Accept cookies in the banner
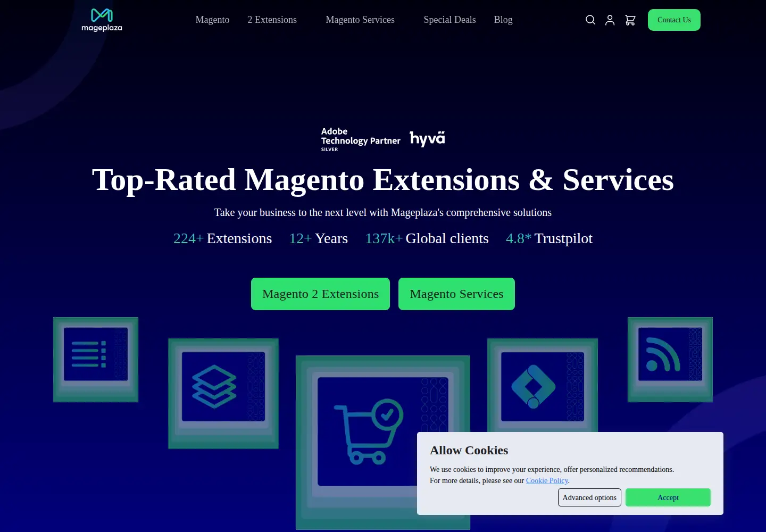This screenshot has height=532, width=766. click(x=668, y=497)
